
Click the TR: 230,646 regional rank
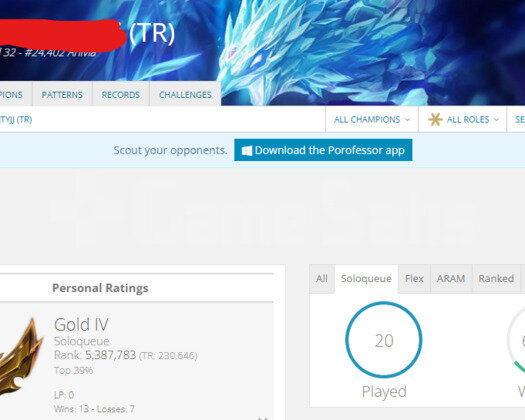[168, 356]
